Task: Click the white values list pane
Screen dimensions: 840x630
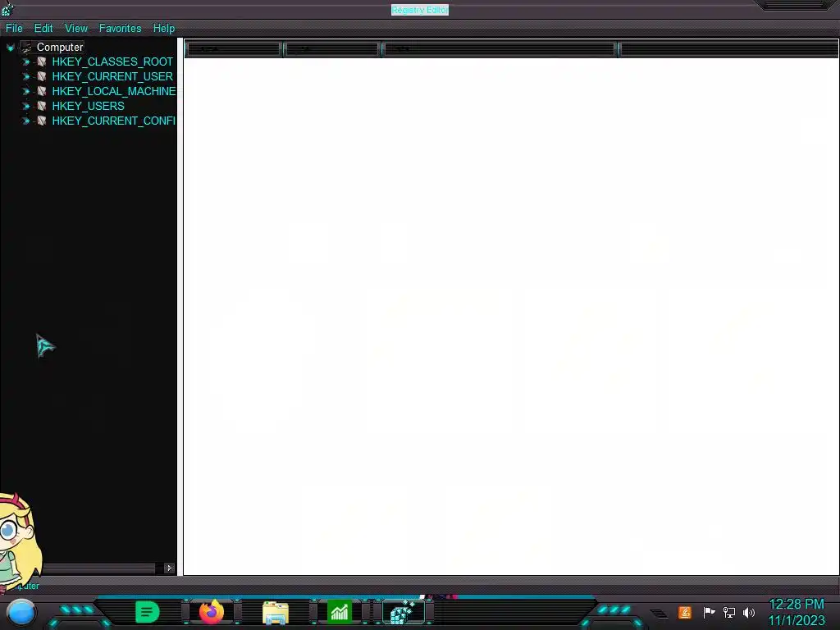Action: click(x=511, y=316)
